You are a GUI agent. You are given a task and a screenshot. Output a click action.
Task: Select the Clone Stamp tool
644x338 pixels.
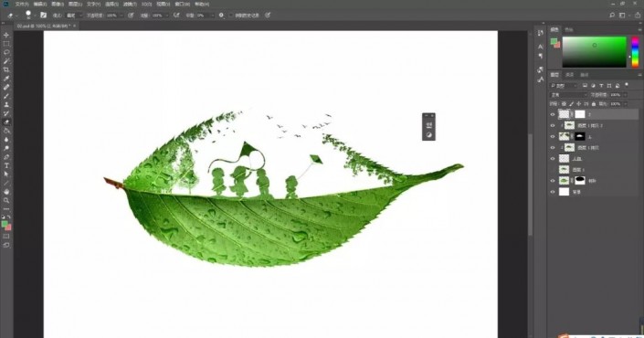tap(6, 104)
